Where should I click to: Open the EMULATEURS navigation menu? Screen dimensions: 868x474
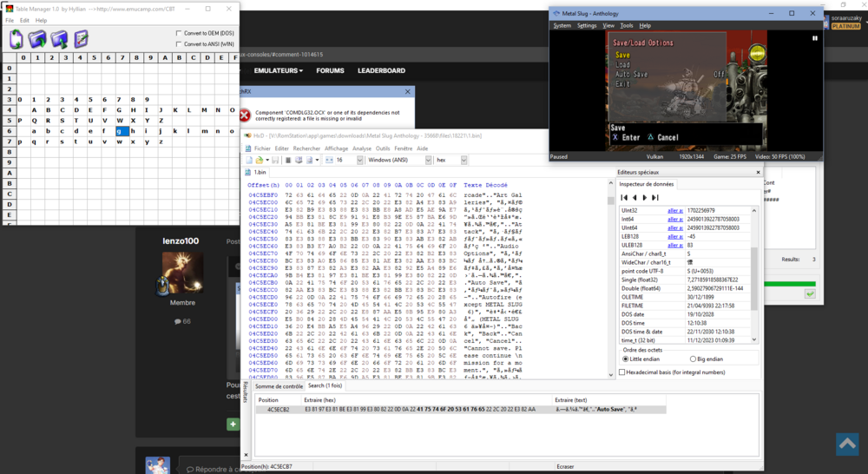click(279, 70)
